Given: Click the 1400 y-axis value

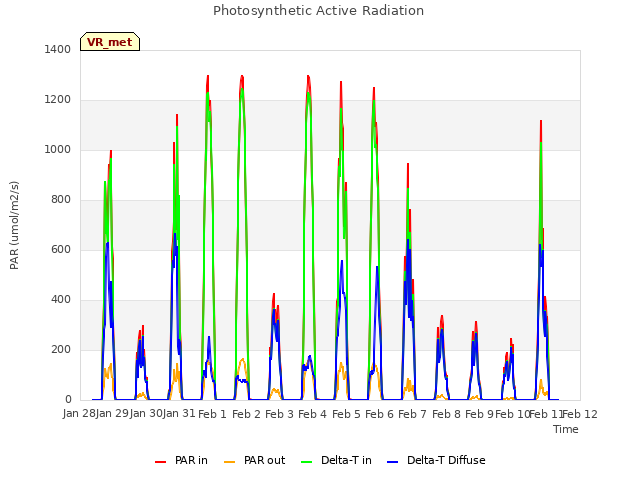Looking at the screenshot, I should point(58,49).
